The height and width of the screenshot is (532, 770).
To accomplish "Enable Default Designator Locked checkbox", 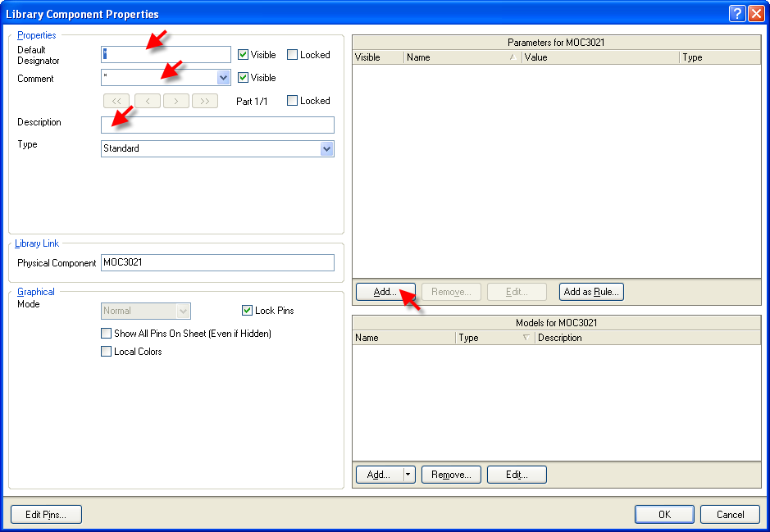I will 293,55.
